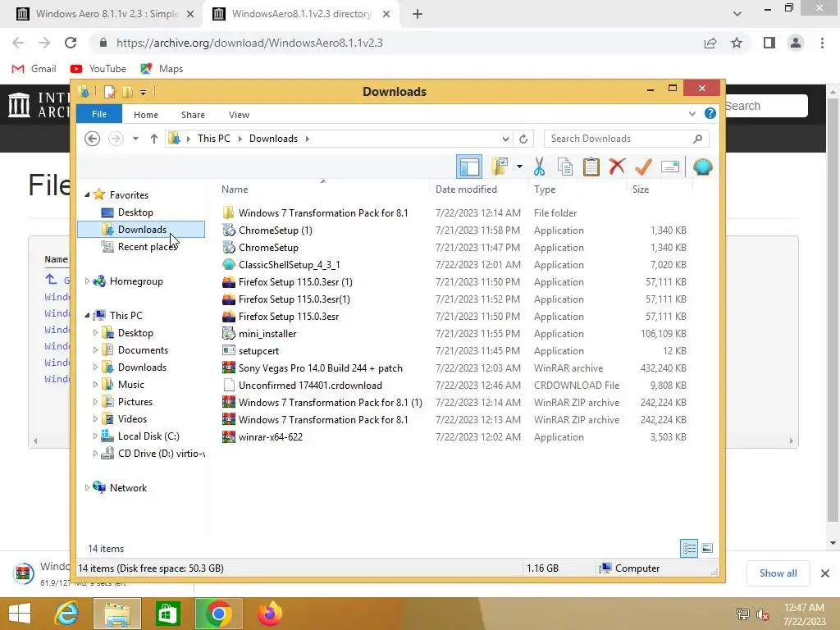
Task: Select ChromeSetup (1) application file
Action: click(x=276, y=231)
